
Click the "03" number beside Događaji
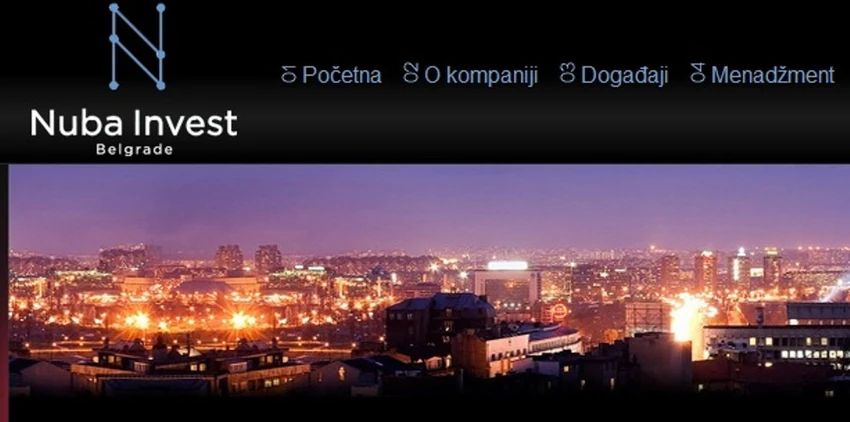(567, 73)
